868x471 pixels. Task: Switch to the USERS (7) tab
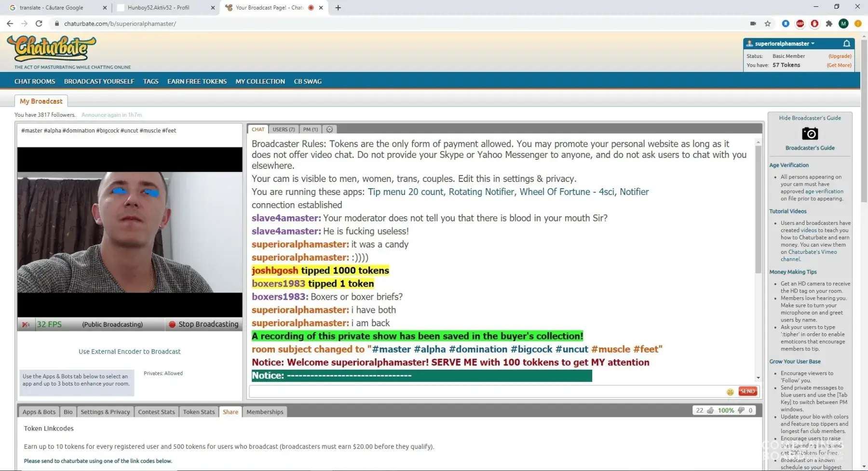coord(284,129)
